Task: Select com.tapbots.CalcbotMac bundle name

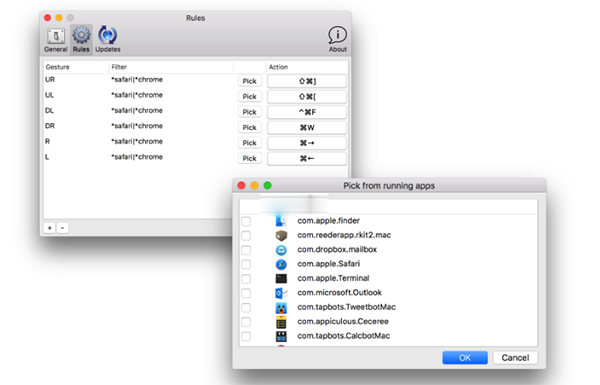Action: click(344, 336)
